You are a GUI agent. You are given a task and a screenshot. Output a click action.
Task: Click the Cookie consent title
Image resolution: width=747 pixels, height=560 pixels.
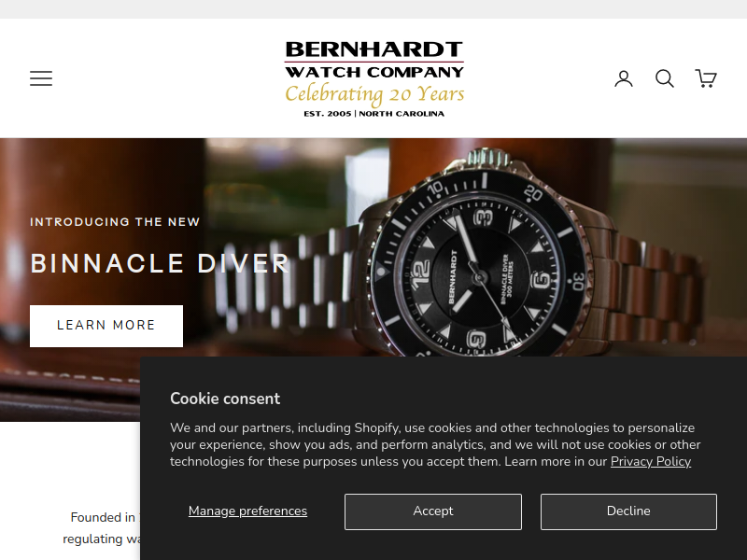[225, 399]
